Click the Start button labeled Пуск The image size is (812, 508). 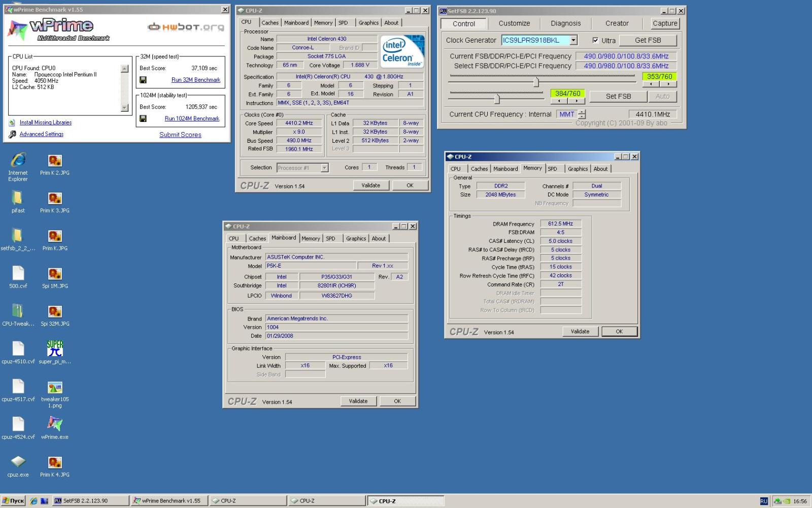click(x=13, y=501)
